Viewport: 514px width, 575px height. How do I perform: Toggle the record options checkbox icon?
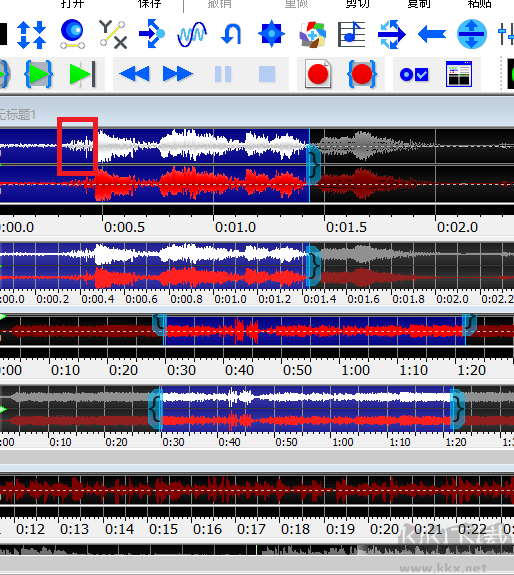coord(414,74)
